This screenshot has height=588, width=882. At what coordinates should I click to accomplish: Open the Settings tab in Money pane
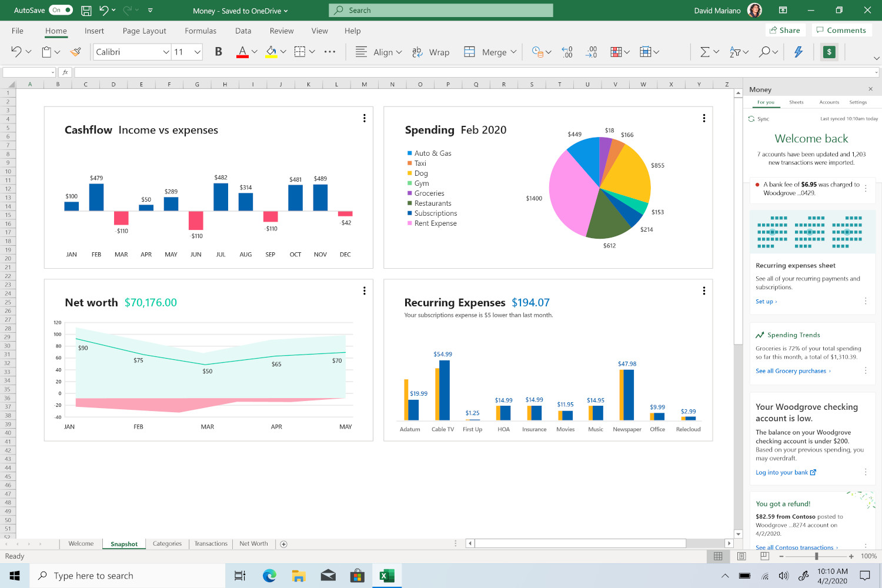coord(858,102)
